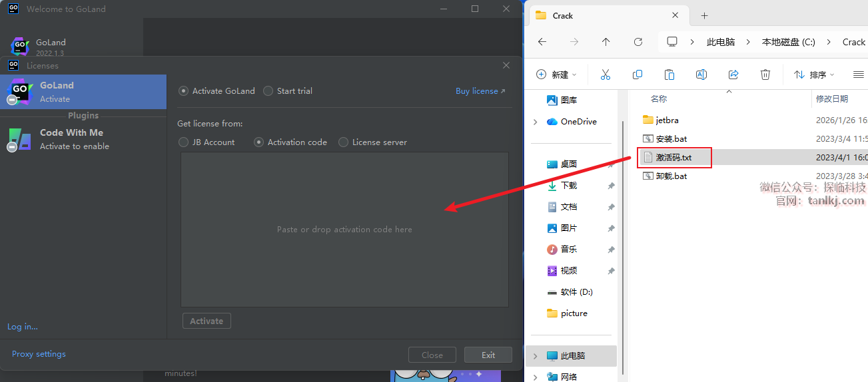Choose JB Account as license source
This screenshot has height=382, width=868.
pos(184,142)
